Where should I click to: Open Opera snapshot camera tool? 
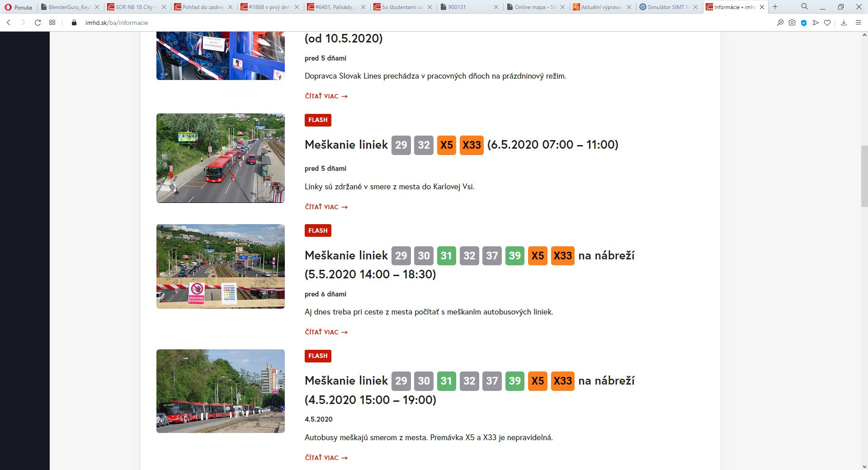click(x=792, y=23)
